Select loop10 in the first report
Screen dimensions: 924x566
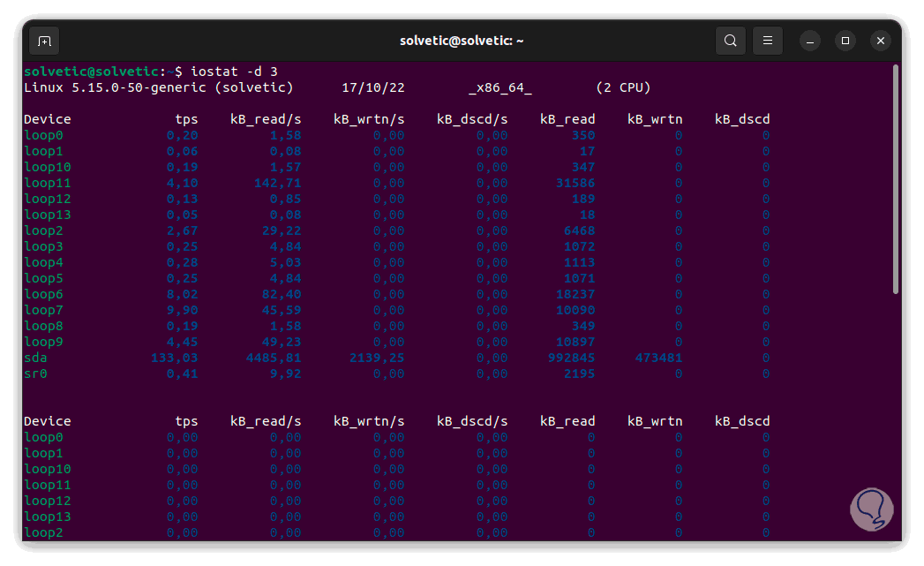point(47,168)
